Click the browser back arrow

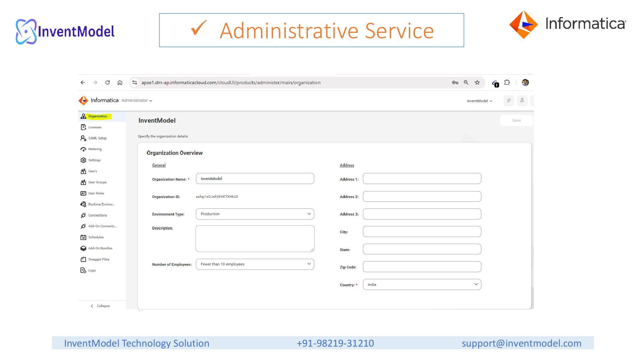(83, 82)
